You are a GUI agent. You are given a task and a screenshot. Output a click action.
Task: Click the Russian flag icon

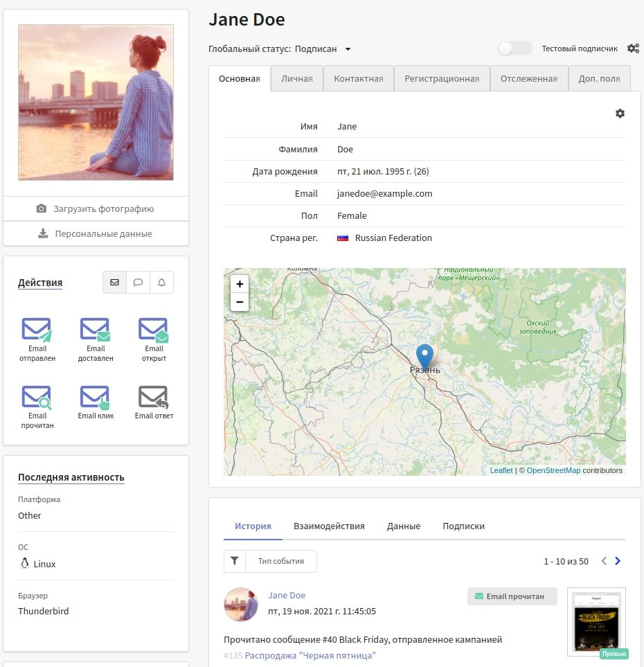pos(343,238)
